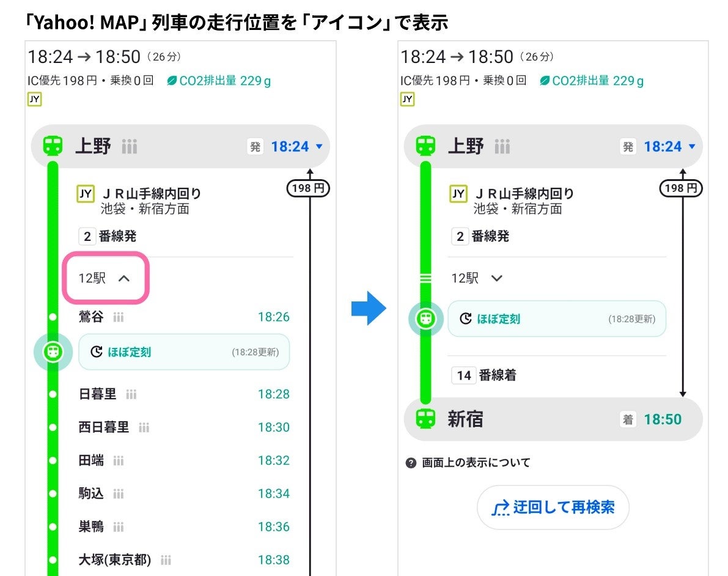The height and width of the screenshot is (576, 728).
Task: Select 巣鴨 station row
Action: (x=184, y=526)
